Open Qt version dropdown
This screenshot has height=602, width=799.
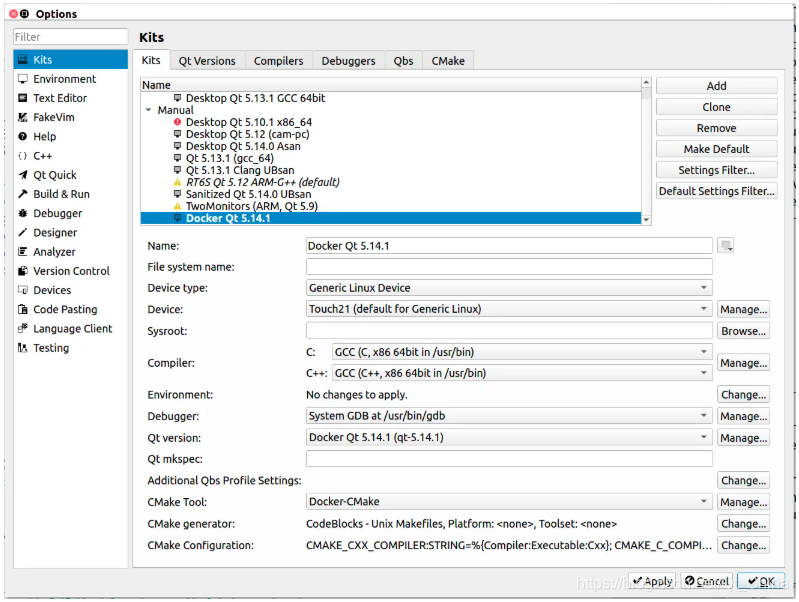[509, 437]
